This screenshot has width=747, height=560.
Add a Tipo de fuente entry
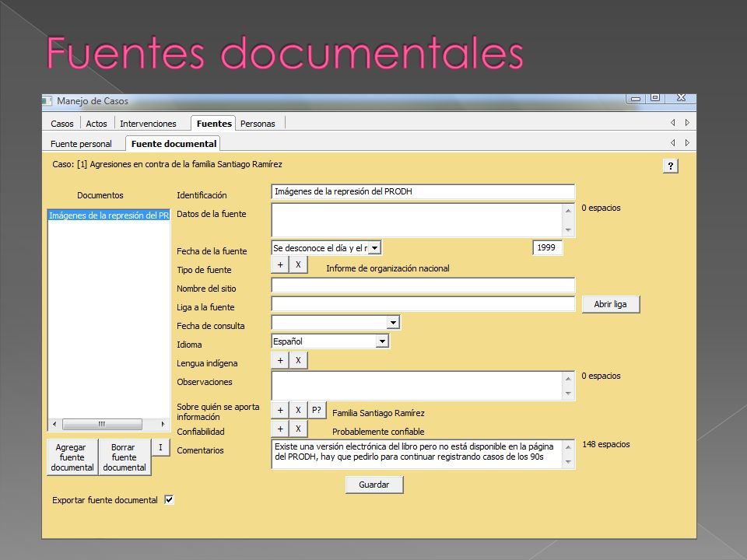pyautogui.click(x=280, y=264)
